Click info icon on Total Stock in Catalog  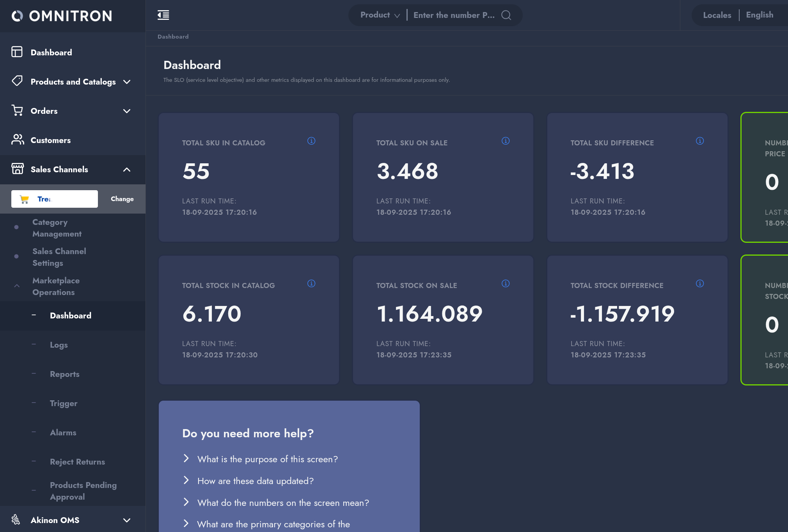(311, 283)
